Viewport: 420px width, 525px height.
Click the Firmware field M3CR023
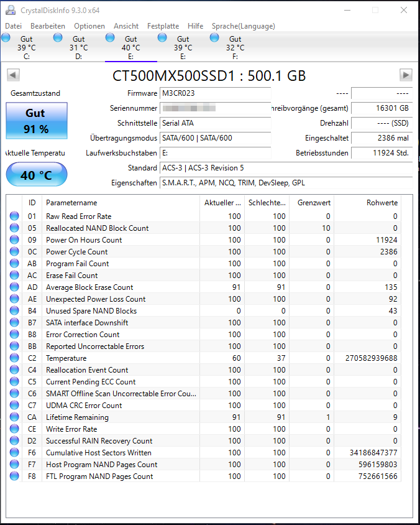coord(215,93)
